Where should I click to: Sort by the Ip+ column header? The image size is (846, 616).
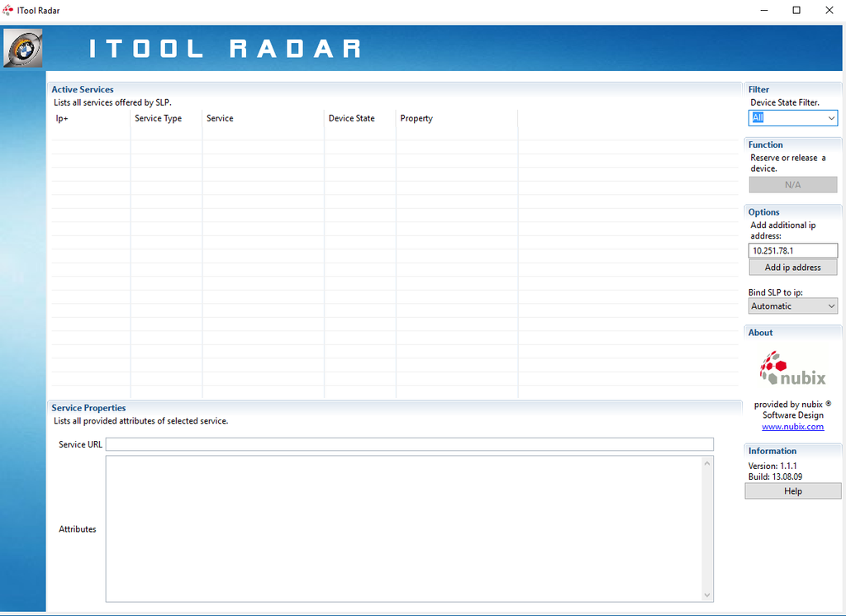point(91,118)
